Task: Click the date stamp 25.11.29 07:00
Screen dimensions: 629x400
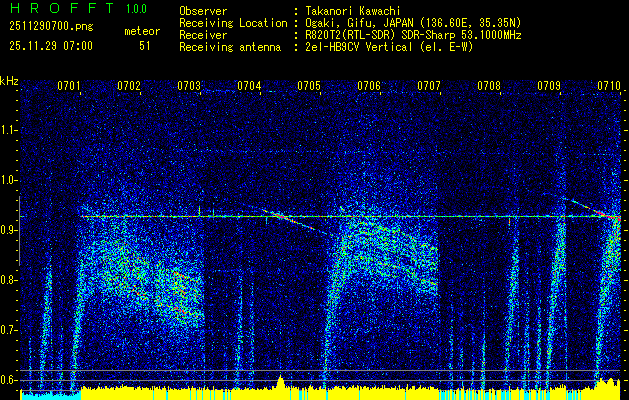Action: pyautogui.click(x=51, y=46)
